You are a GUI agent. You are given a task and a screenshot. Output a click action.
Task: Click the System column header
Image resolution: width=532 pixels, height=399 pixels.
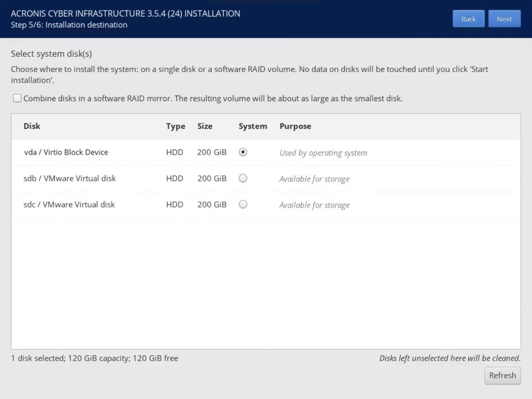click(253, 126)
